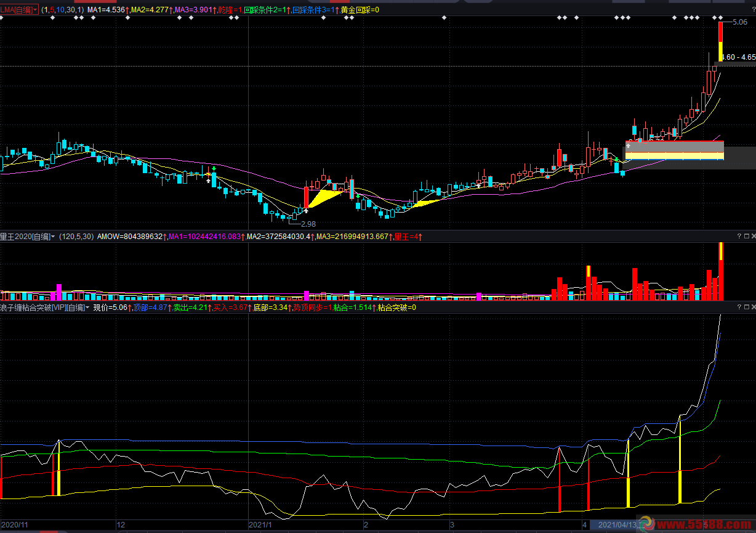Viewport: 756px width, 533px height.
Task: Click the 2020/11 date axis label
Action: [x=14, y=525]
